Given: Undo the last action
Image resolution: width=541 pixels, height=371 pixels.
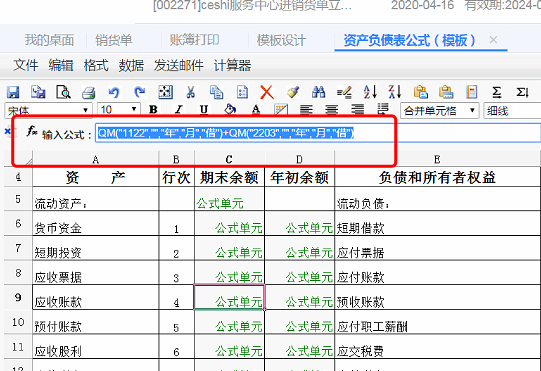Looking at the screenshot, I should coord(114,92).
